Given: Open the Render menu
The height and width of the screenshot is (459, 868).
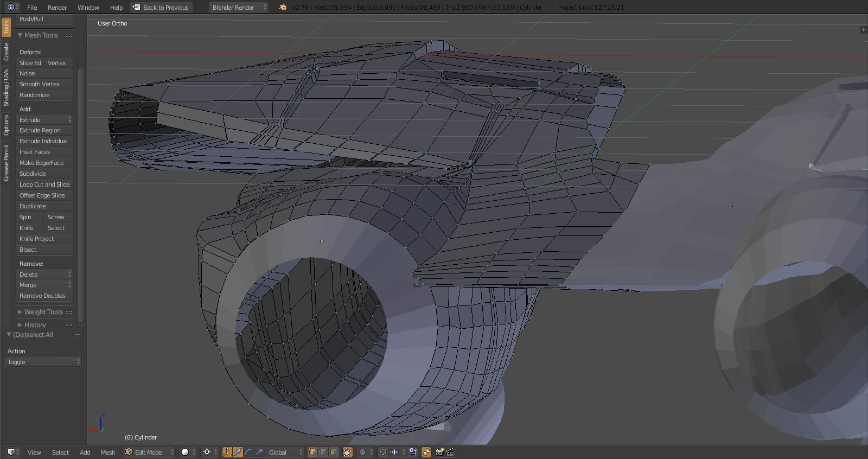Looking at the screenshot, I should pyautogui.click(x=57, y=8).
